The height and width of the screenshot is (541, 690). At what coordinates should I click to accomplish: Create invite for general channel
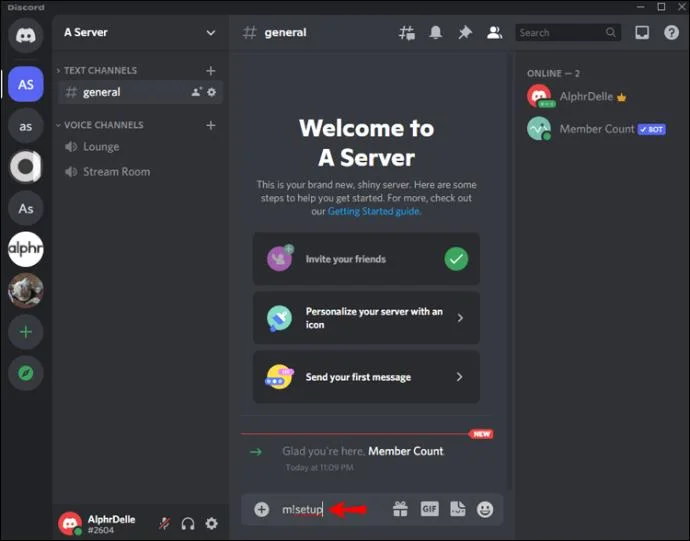tap(196, 92)
